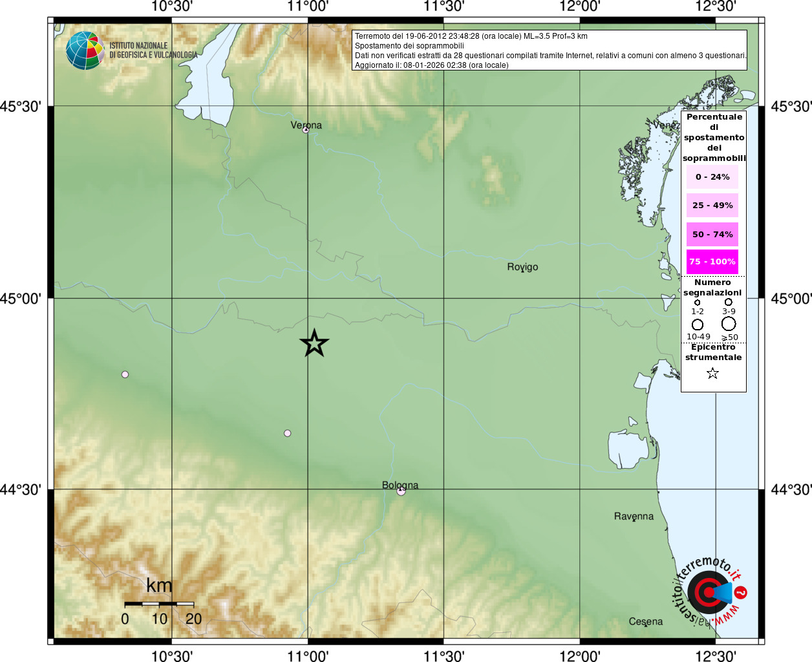Click the 25 - 49% legend color swatch

[712, 205]
